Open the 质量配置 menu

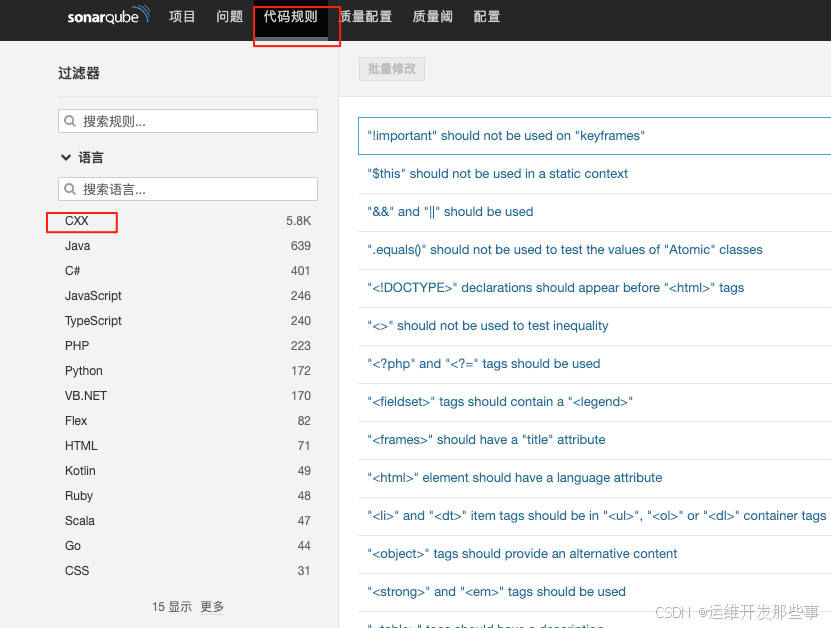coord(366,16)
